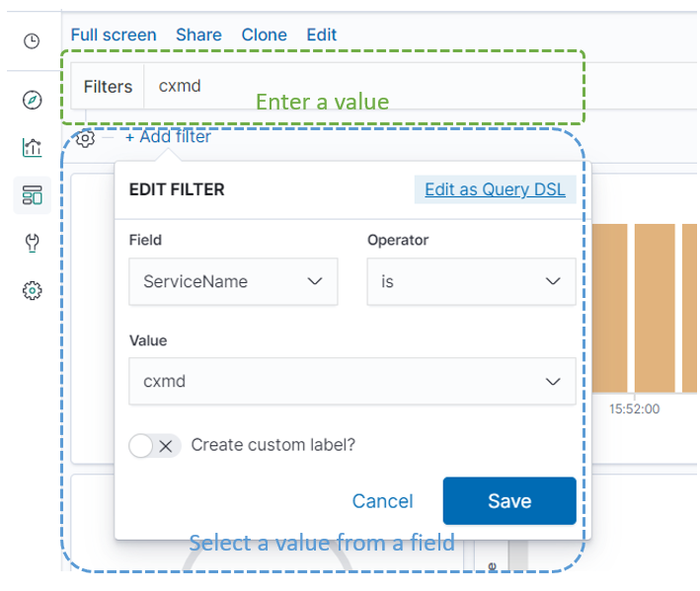
Task: Choose Clone in the top menu
Action: click(x=264, y=35)
